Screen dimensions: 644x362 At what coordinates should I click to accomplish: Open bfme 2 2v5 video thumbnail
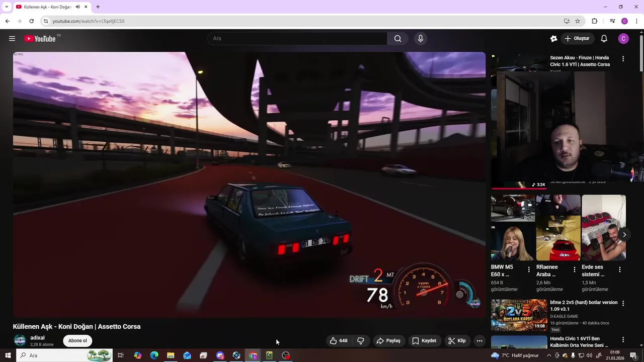click(x=519, y=315)
